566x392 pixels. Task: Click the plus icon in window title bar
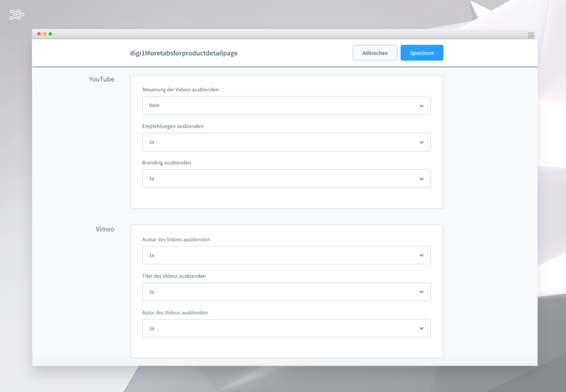pos(531,35)
